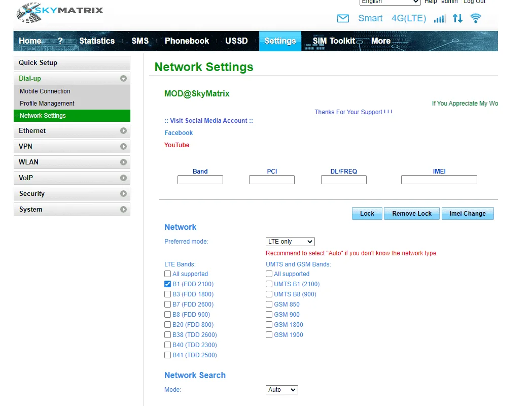532x406 pixels.
Task: Open the YouTube link
Action: click(x=177, y=145)
